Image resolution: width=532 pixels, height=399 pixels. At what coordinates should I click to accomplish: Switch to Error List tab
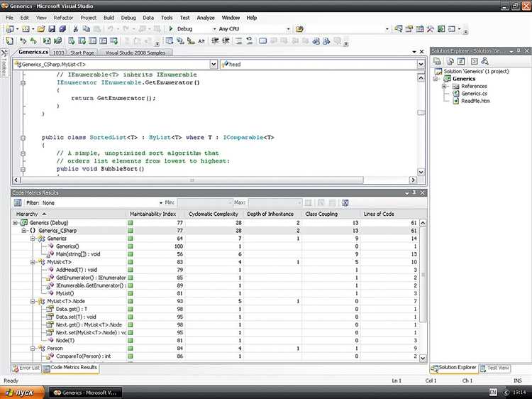26,368
